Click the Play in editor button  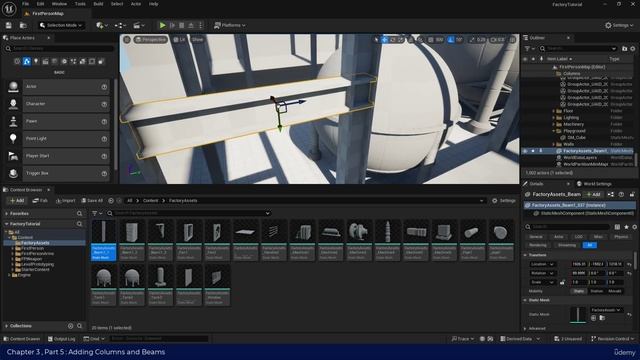pos(162,25)
